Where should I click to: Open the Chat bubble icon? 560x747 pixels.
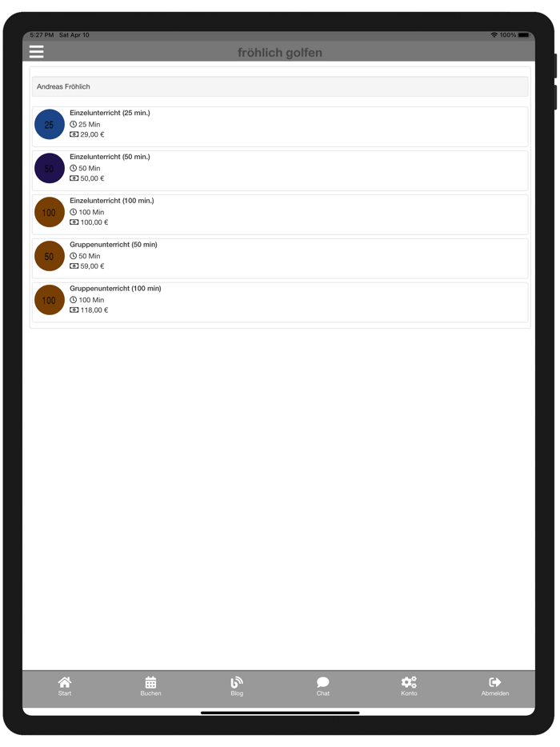(x=322, y=681)
